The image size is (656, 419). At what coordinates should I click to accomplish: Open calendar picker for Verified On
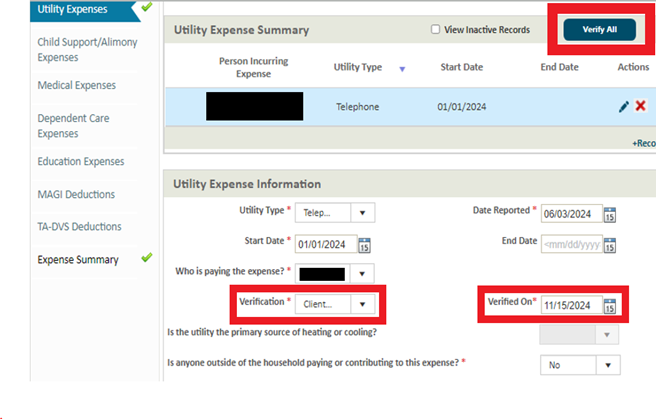click(610, 306)
